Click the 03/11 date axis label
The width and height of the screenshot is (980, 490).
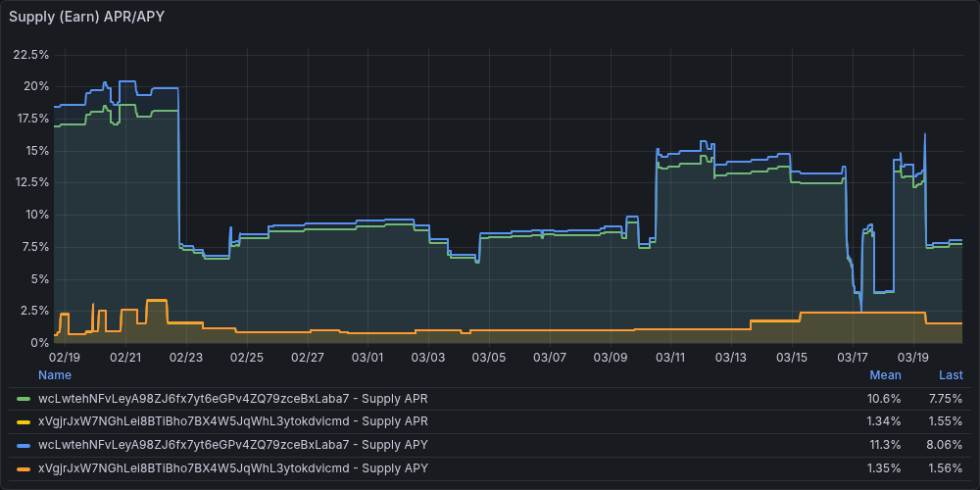(670, 358)
